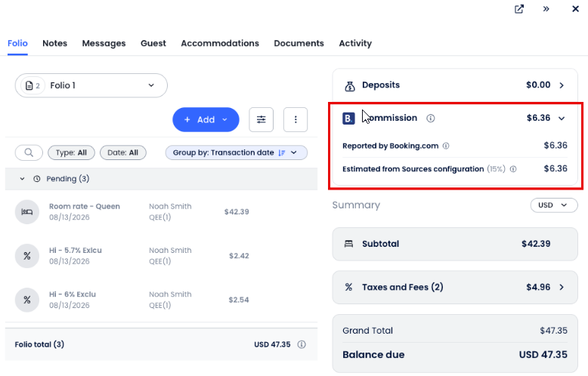Select the HI - 5.7% Exclu transaction
Screen dimensions: 588x376
[161, 256]
